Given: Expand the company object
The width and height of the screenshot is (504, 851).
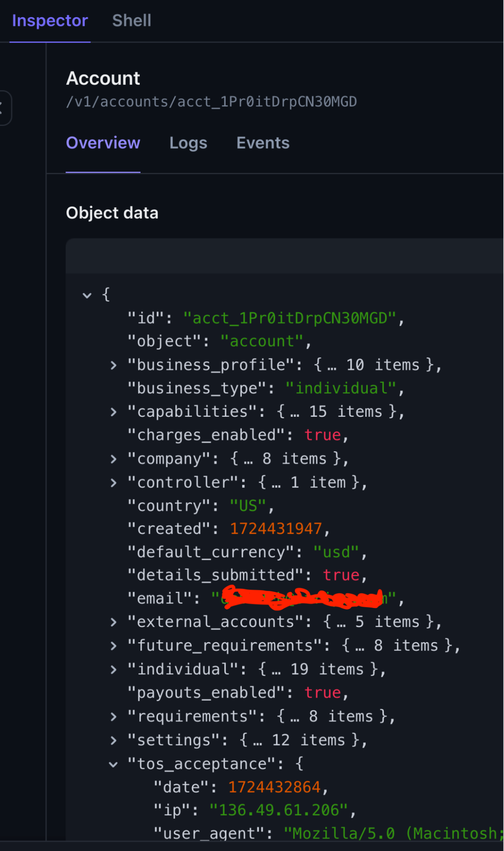Looking at the screenshot, I should point(113,459).
